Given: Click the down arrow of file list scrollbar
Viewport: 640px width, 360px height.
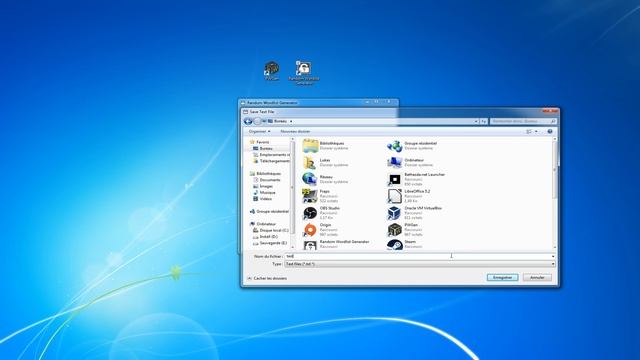Looking at the screenshot, I should point(555,247).
